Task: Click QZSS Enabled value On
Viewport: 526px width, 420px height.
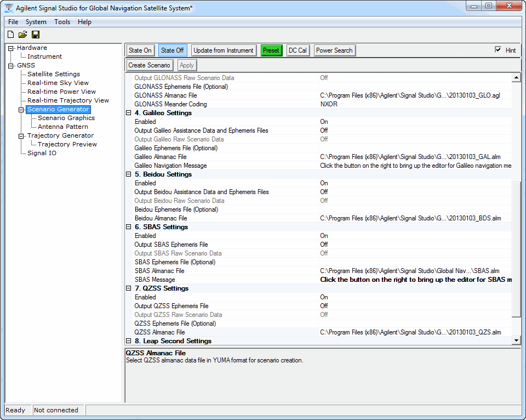Action: coord(324,297)
